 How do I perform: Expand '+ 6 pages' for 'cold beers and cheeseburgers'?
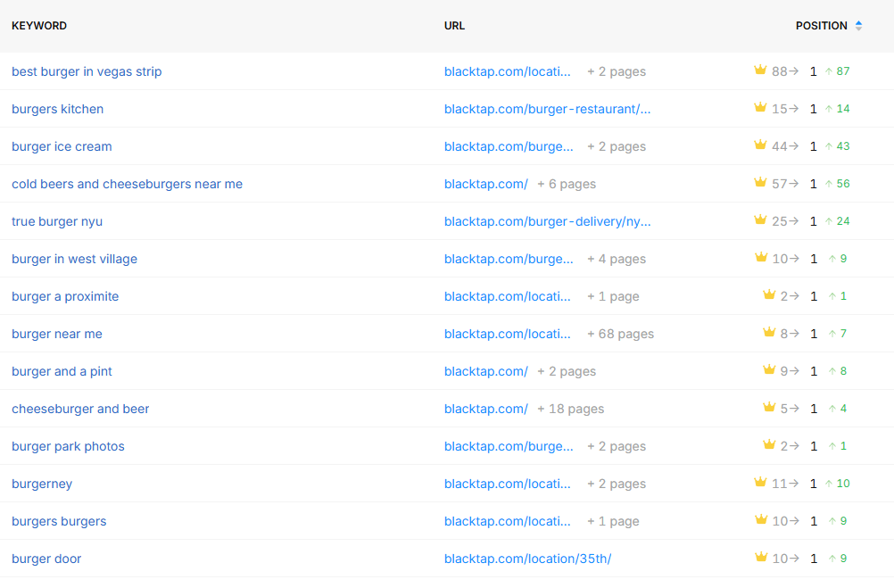(567, 184)
